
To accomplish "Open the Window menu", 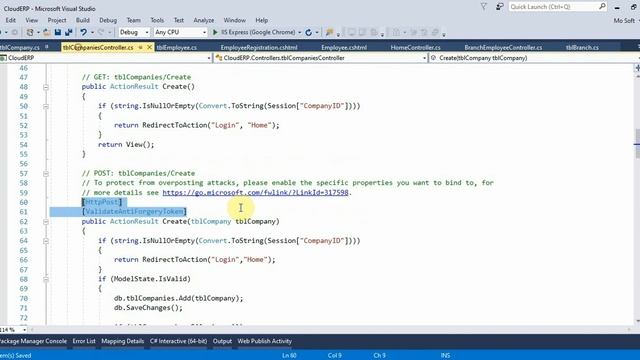I will click(235, 20).
